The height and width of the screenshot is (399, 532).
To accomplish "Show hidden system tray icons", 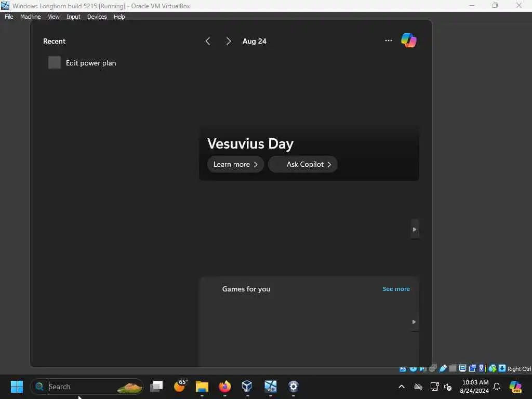I will point(402,387).
